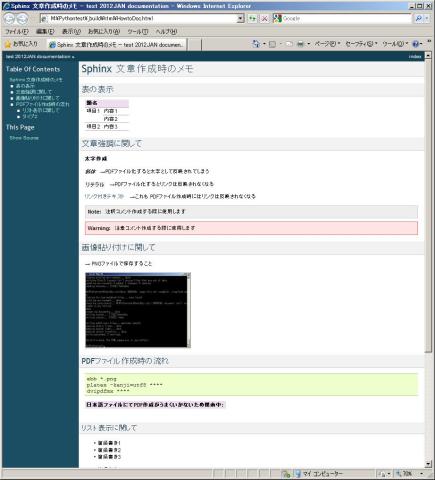Click the test 2012.JAN documentation link
Viewport: 435px width, 480px height.
[38, 57]
